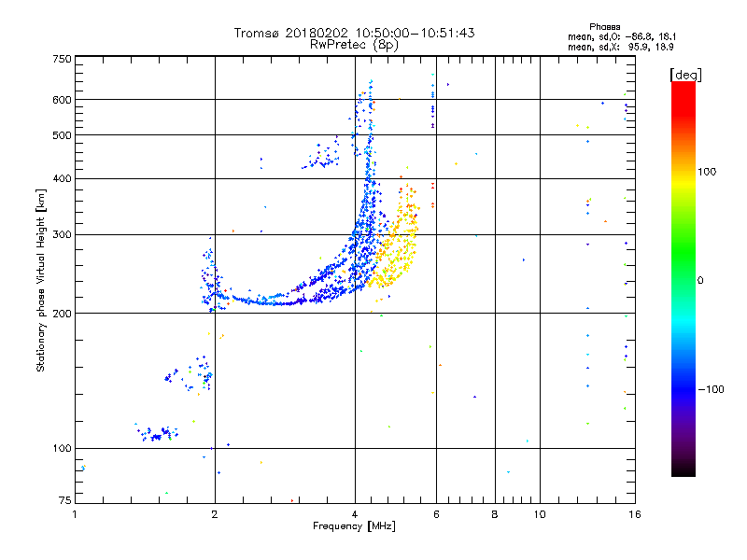Click the x-axis '4' tick label
This screenshot has width=747, height=560.
(355, 514)
